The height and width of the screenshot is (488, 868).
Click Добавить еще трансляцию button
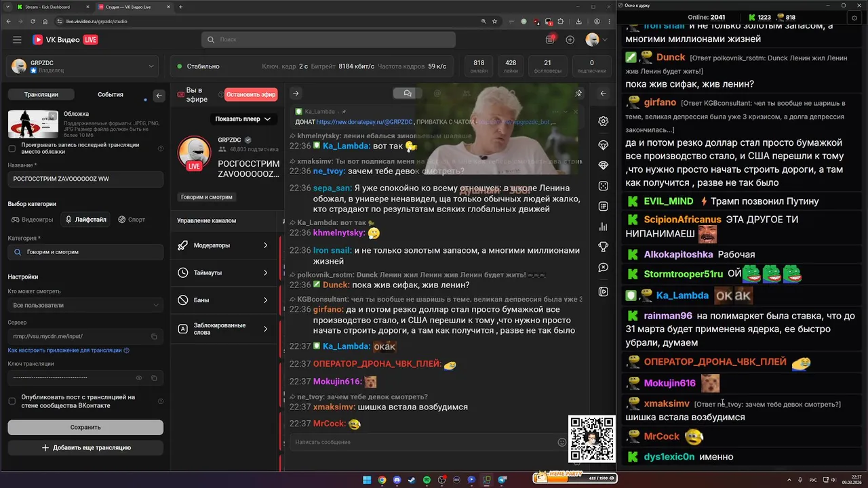85,447
